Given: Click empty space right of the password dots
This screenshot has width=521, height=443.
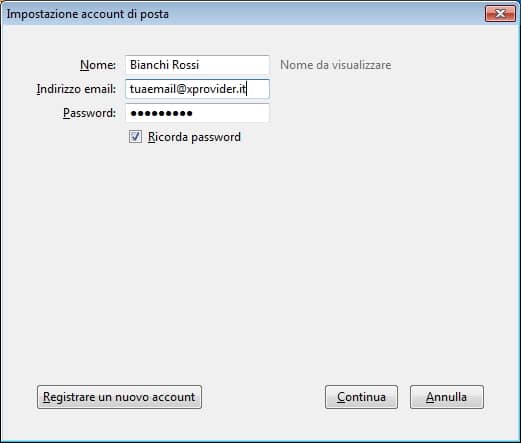Looking at the screenshot, I should [230, 113].
